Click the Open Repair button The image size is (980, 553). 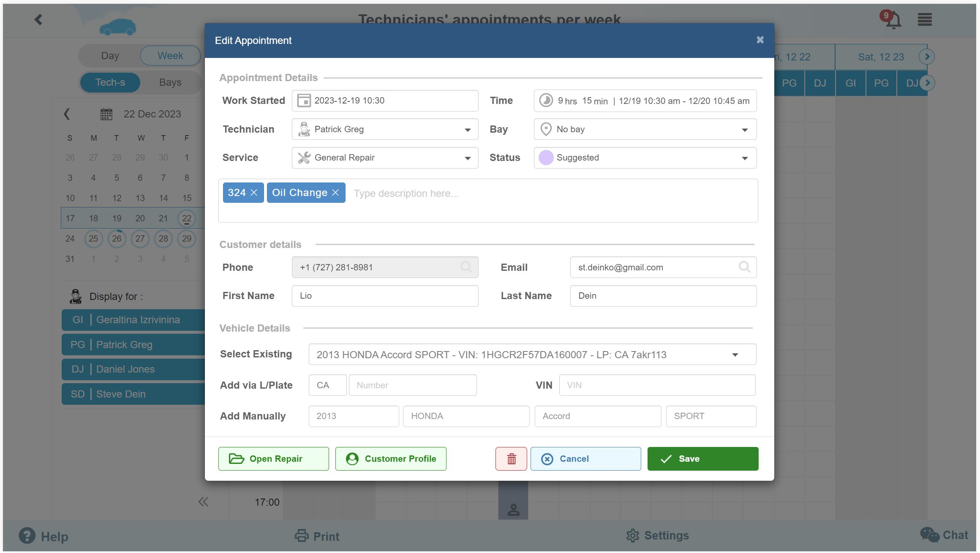[x=273, y=458]
